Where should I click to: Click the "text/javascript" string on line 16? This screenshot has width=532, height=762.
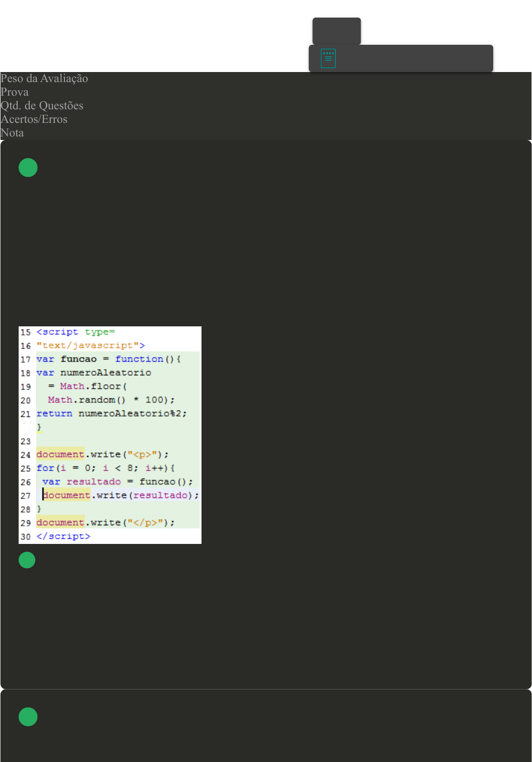[x=91, y=345]
